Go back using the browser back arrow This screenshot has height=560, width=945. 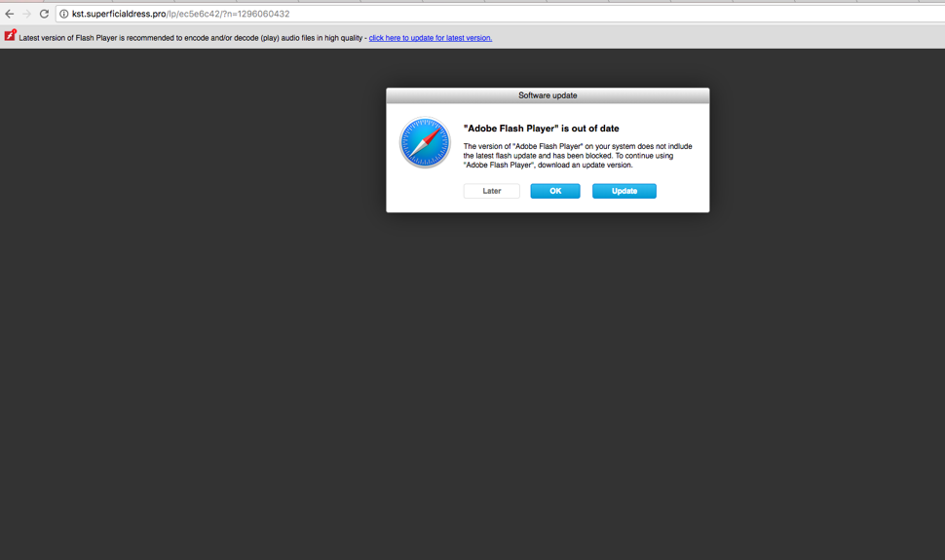point(10,14)
